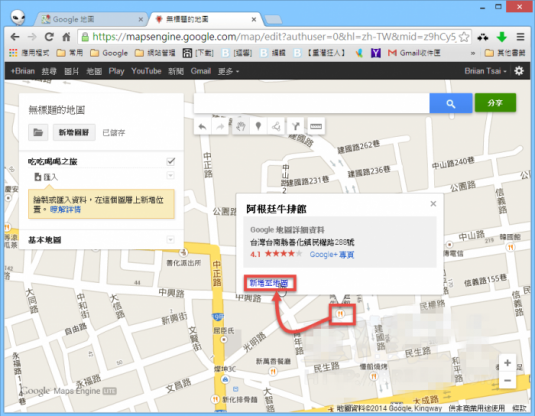The image size is (535, 416).
Task: Close the Google 地圖 browser tab
Action: pyautogui.click(x=140, y=20)
